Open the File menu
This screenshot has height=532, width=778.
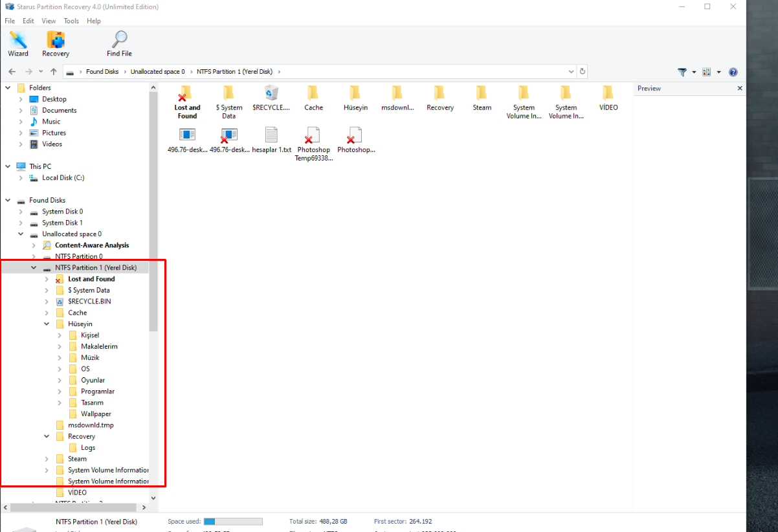tap(10, 21)
